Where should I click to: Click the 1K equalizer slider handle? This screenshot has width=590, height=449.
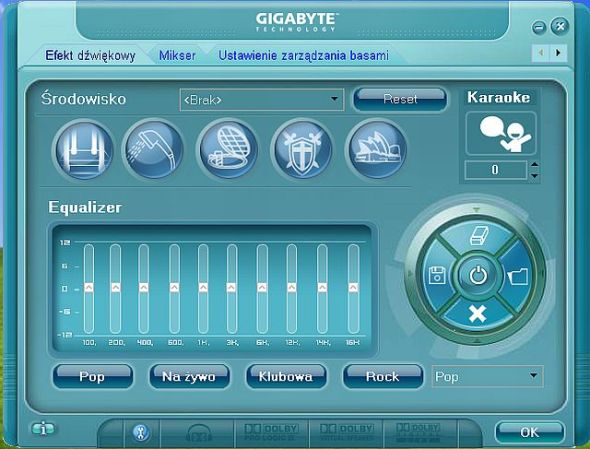(203, 288)
